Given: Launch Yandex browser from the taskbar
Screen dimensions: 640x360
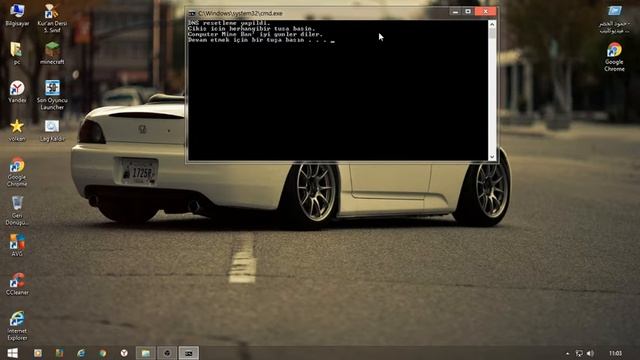Looking at the screenshot, I should pyautogui.click(x=124, y=353).
